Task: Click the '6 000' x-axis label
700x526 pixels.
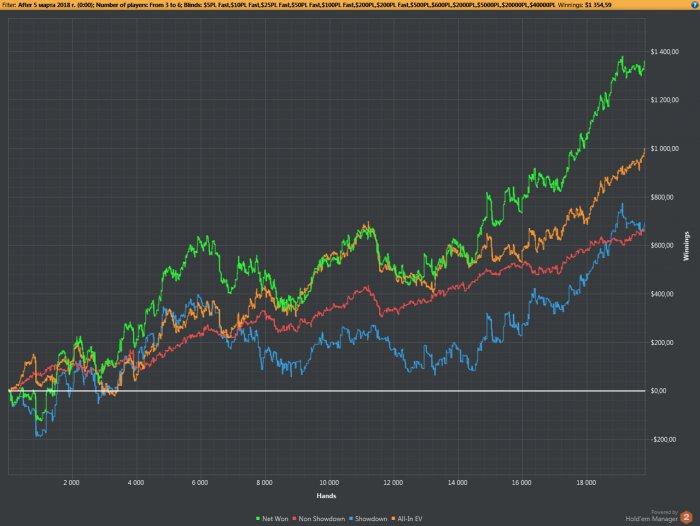Action: tap(200, 483)
